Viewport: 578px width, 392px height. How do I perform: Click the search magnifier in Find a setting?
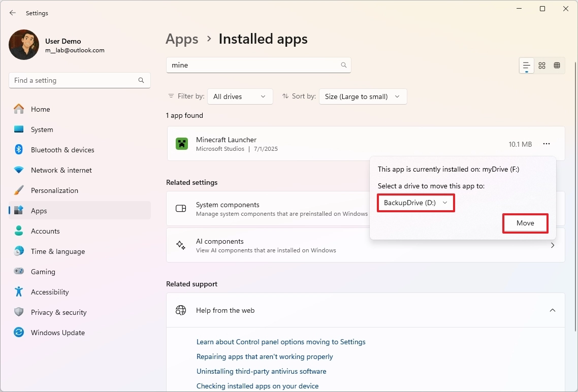pos(141,80)
